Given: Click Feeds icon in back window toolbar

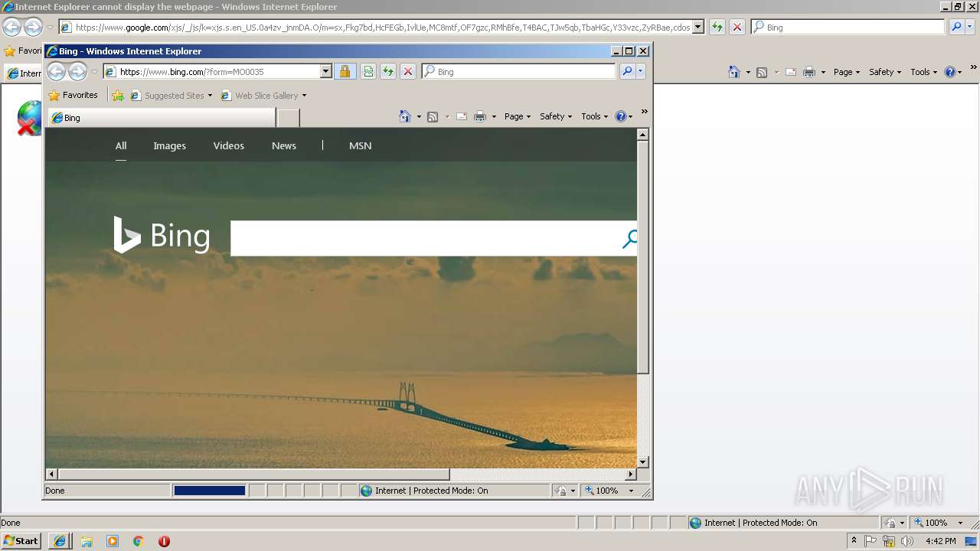Looking at the screenshot, I should click(762, 72).
